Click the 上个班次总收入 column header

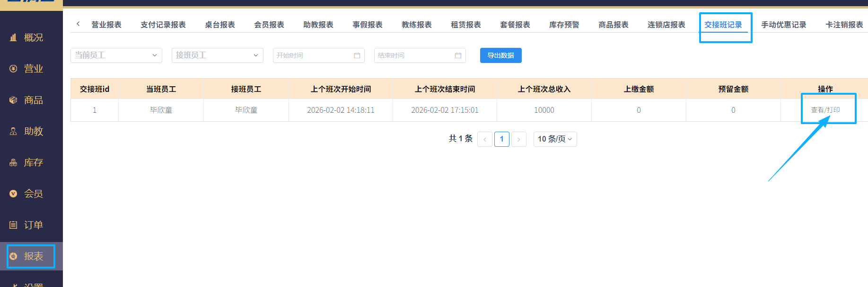pyautogui.click(x=544, y=89)
